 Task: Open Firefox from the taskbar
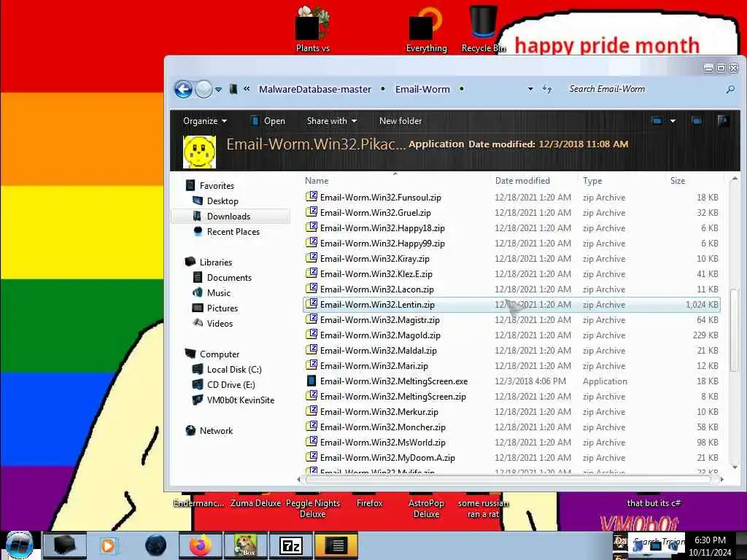pos(201,545)
